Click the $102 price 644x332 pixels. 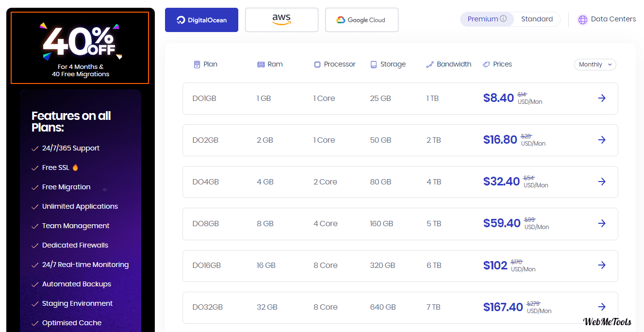pyautogui.click(x=495, y=265)
